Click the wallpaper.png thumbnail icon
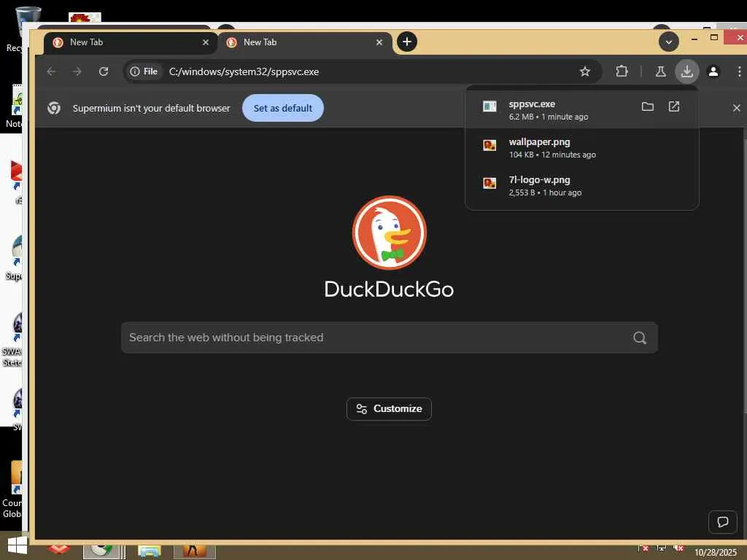Screen dimensions: 747x560 [489, 145]
